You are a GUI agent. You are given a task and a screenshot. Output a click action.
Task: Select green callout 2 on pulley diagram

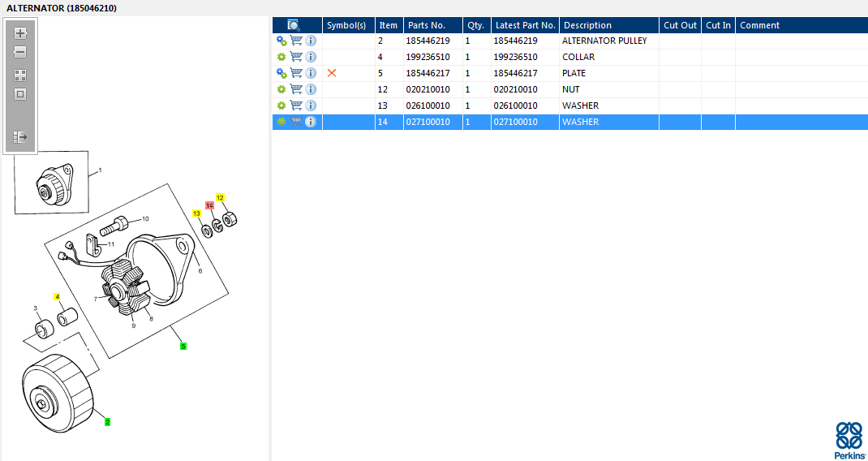(107, 422)
